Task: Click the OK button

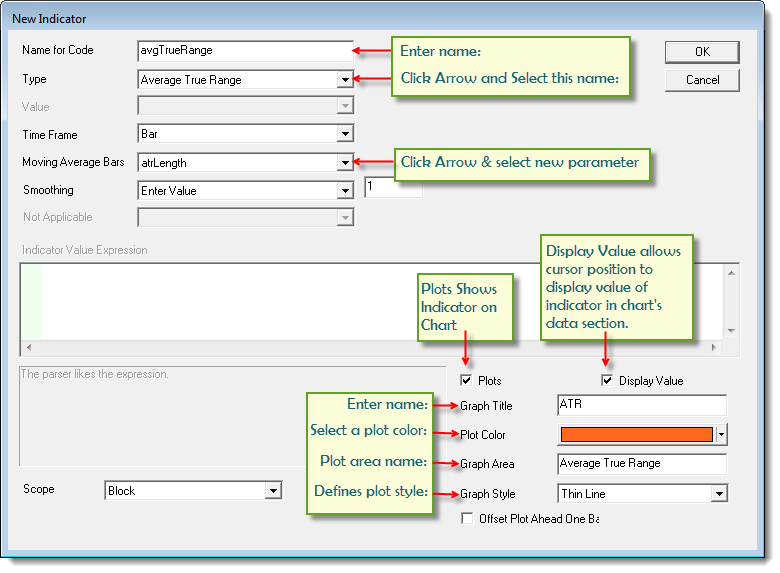Action: (x=702, y=52)
